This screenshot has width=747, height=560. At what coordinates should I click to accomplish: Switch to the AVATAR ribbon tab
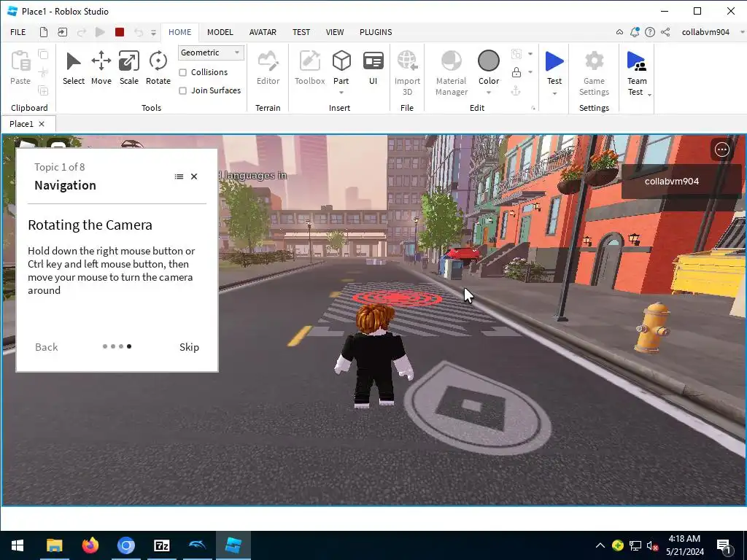tap(263, 32)
